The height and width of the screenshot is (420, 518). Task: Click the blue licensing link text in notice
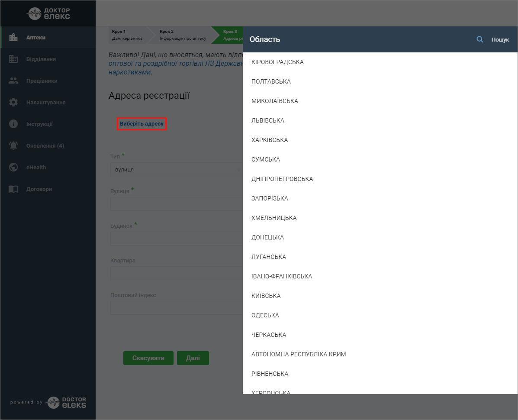175,68
